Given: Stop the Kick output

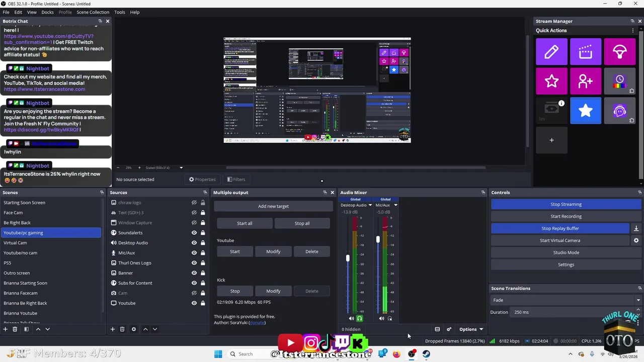Looking at the screenshot, I should [x=235, y=291].
